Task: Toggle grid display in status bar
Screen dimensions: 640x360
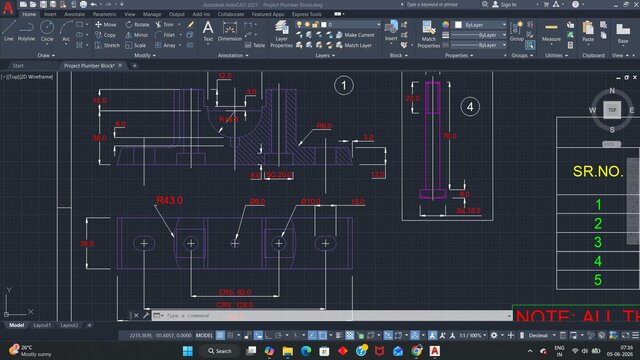Action: tap(220, 336)
